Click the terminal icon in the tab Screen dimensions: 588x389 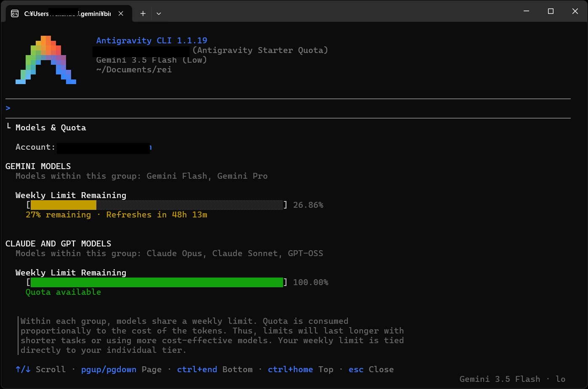[x=15, y=13]
